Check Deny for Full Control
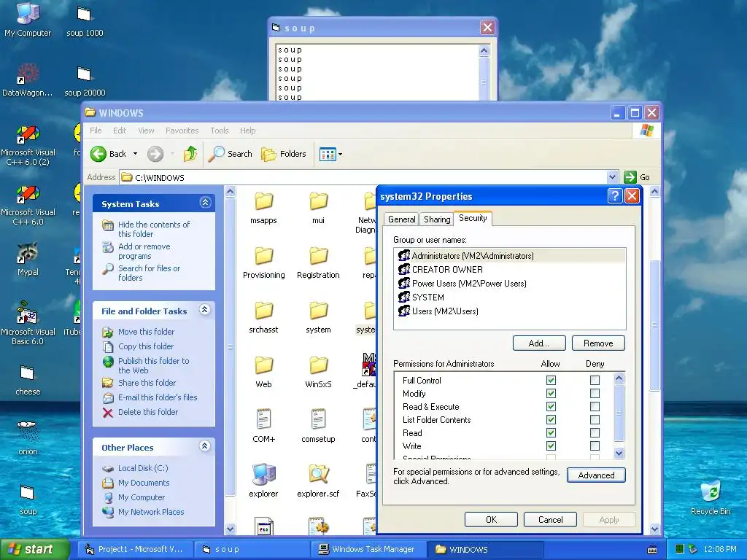747x560 pixels. coord(595,380)
